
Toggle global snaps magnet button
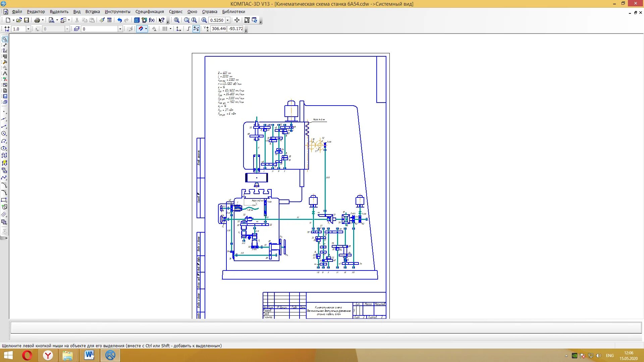(x=141, y=29)
